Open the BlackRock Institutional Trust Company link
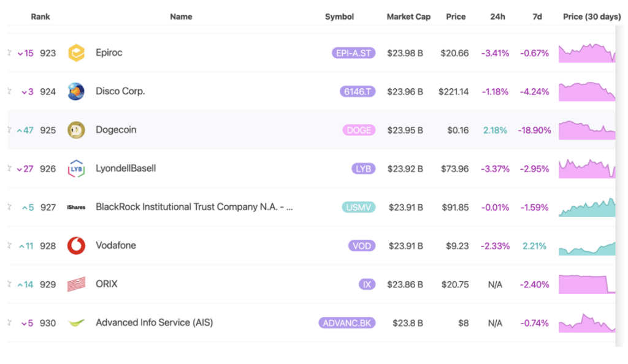This screenshot has height=364, width=628. tap(194, 207)
